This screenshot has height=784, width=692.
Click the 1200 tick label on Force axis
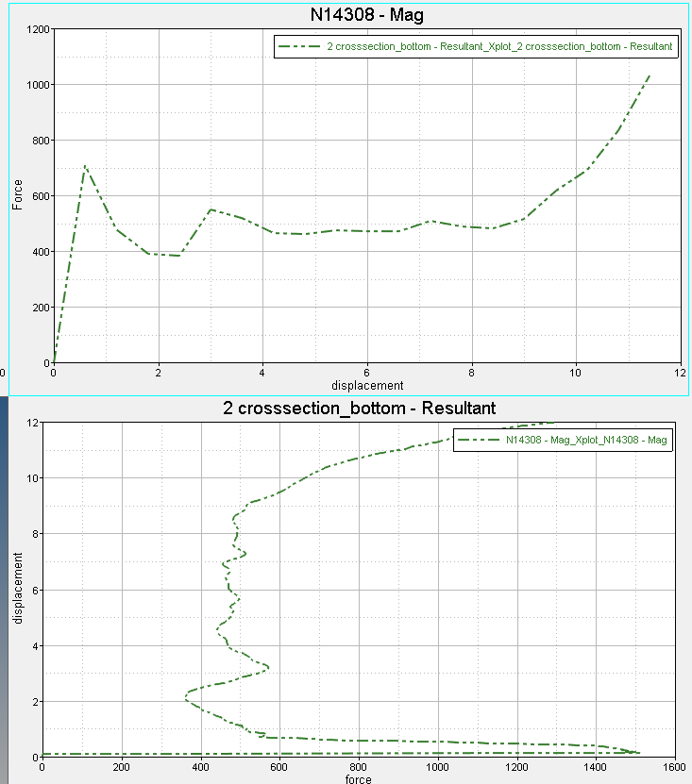pos(36,29)
